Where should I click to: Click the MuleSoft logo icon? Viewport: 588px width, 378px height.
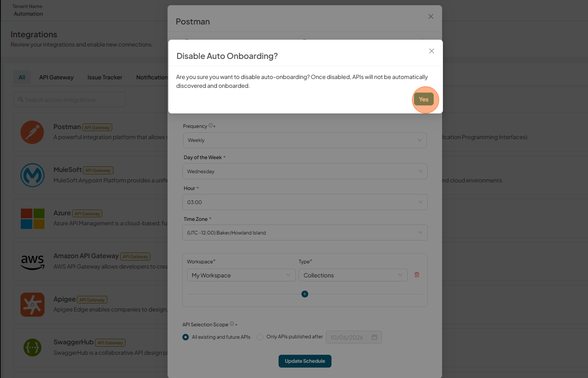pyautogui.click(x=32, y=175)
